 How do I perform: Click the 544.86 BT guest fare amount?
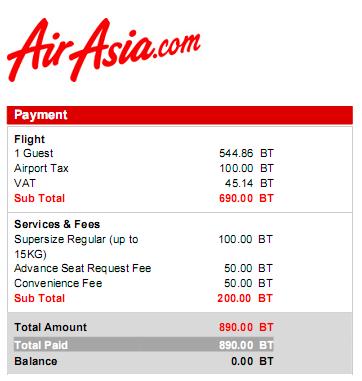click(x=246, y=153)
